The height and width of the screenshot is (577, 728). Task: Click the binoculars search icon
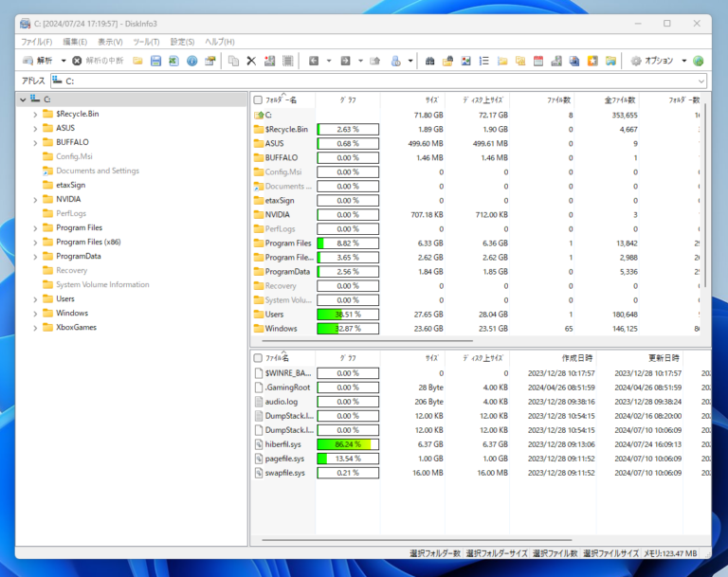[x=429, y=61]
